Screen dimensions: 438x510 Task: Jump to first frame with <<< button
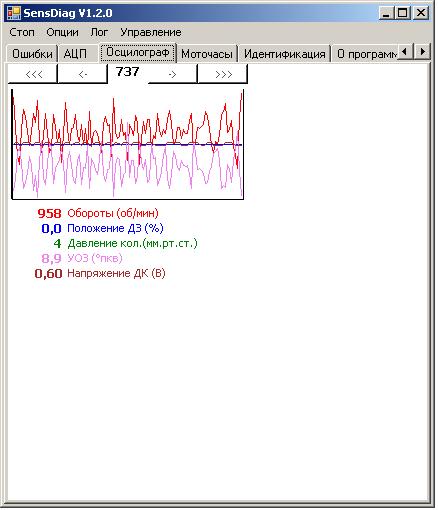[x=33, y=74]
